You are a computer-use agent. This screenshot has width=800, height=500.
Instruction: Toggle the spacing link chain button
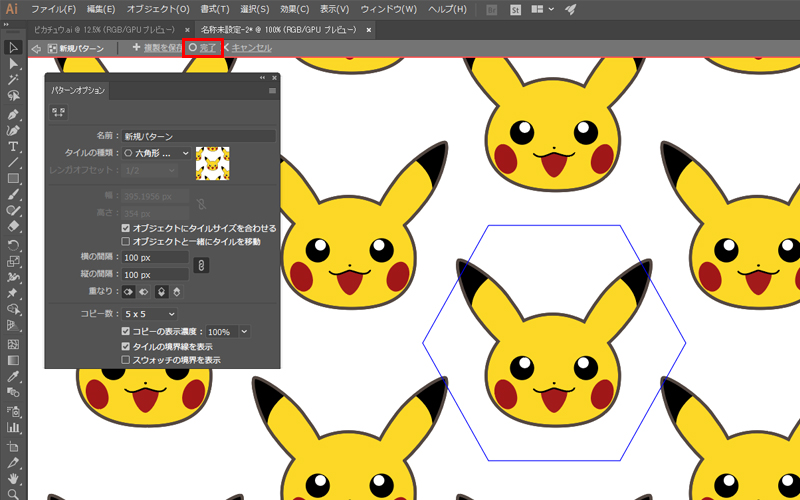coord(202,265)
